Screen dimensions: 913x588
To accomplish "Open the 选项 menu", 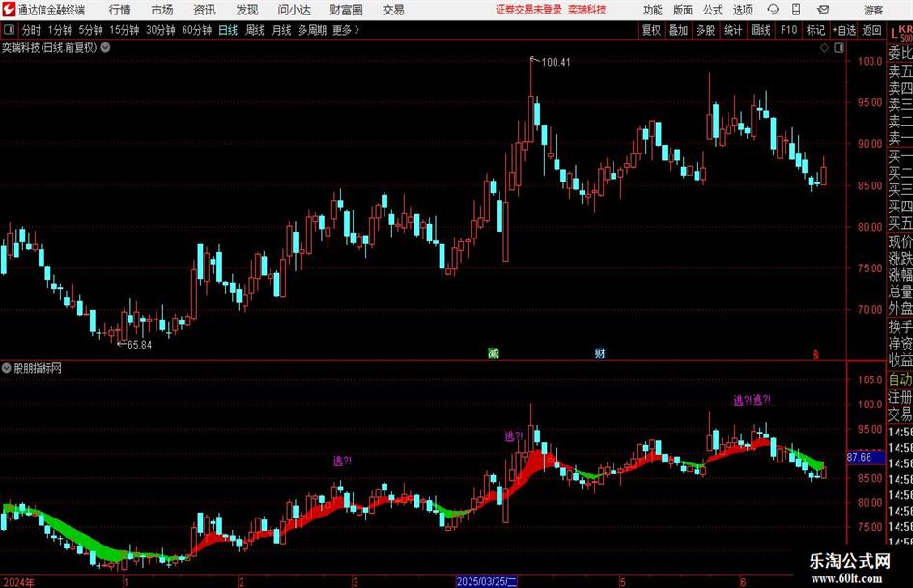I will [x=742, y=10].
